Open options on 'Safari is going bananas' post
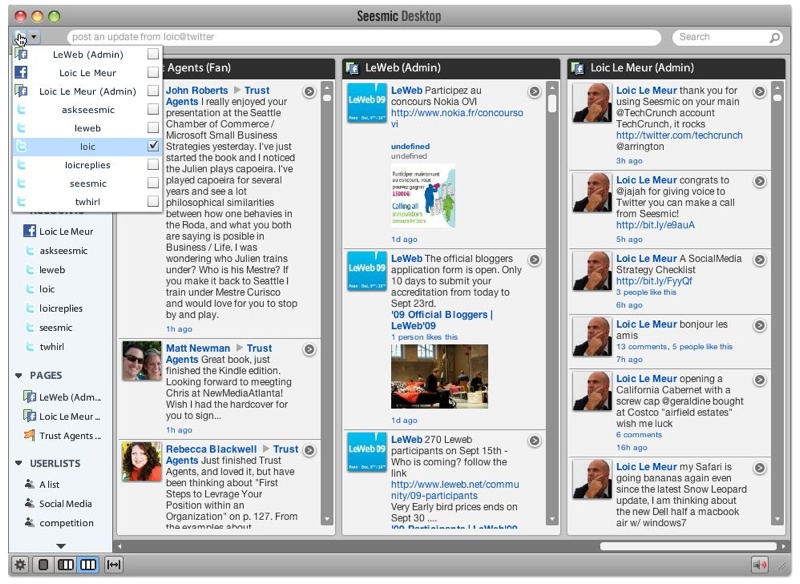800x584 pixels. [760, 468]
